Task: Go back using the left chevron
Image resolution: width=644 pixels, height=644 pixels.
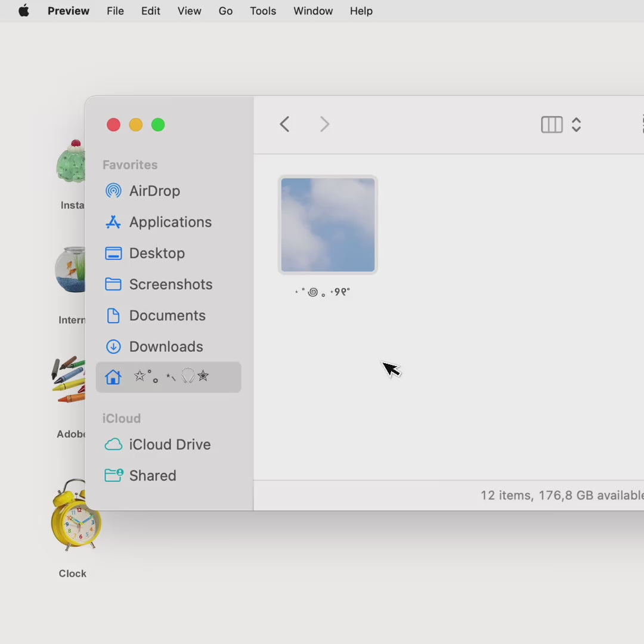Action: (284, 124)
